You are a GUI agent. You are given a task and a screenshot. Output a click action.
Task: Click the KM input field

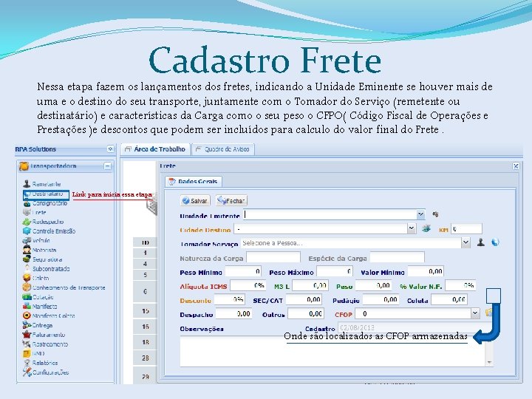pos(466,229)
